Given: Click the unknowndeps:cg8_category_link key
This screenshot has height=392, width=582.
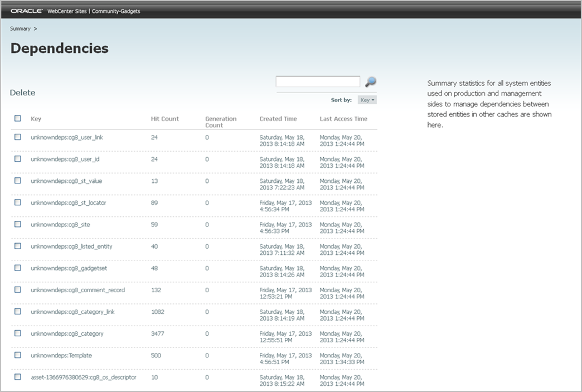Looking at the screenshot, I should [x=72, y=312].
